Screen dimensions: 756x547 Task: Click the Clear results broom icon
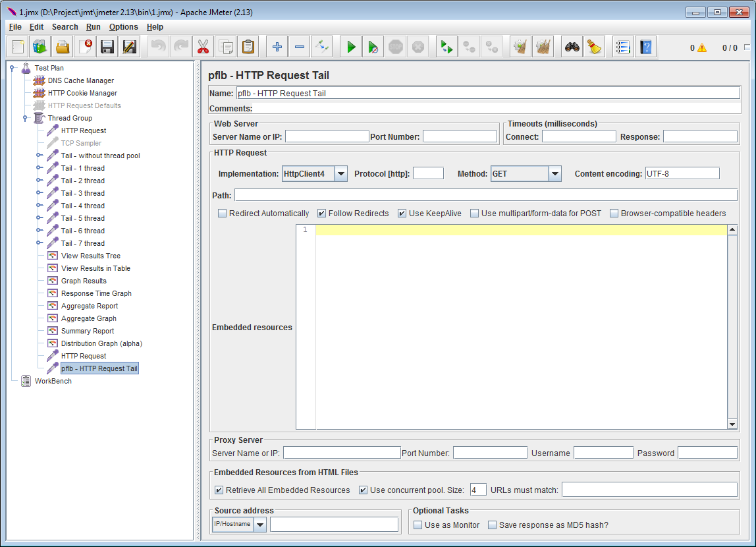pyautogui.click(x=520, y=47)
